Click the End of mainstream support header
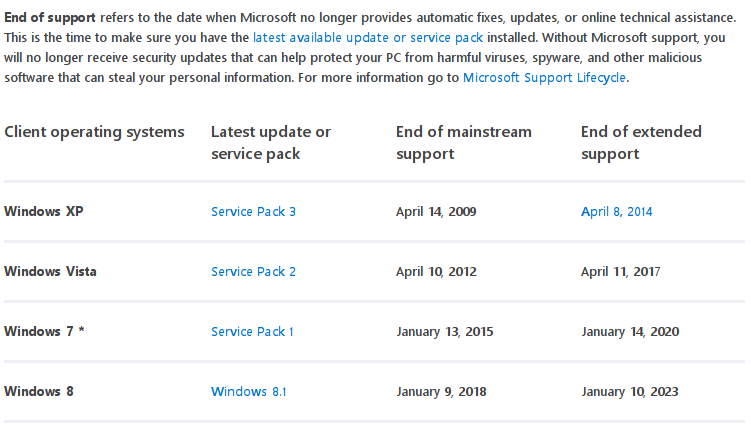This screenshot has height=436, width=751. pos(464,143)
